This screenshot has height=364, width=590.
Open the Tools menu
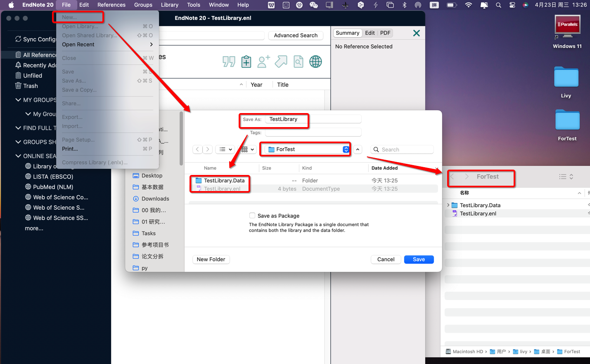coord(194,5)
